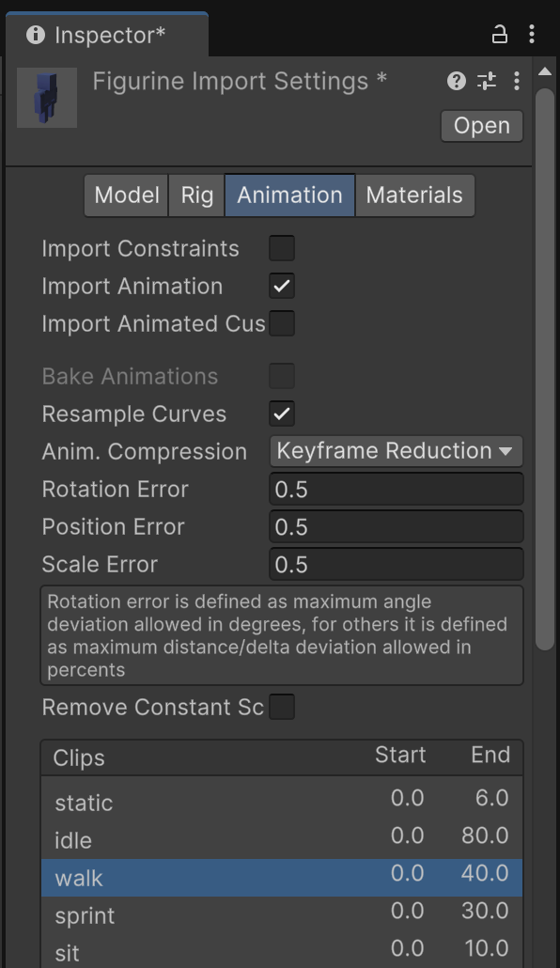
Task: Click the Inspector lock icon
Action: 500,34
